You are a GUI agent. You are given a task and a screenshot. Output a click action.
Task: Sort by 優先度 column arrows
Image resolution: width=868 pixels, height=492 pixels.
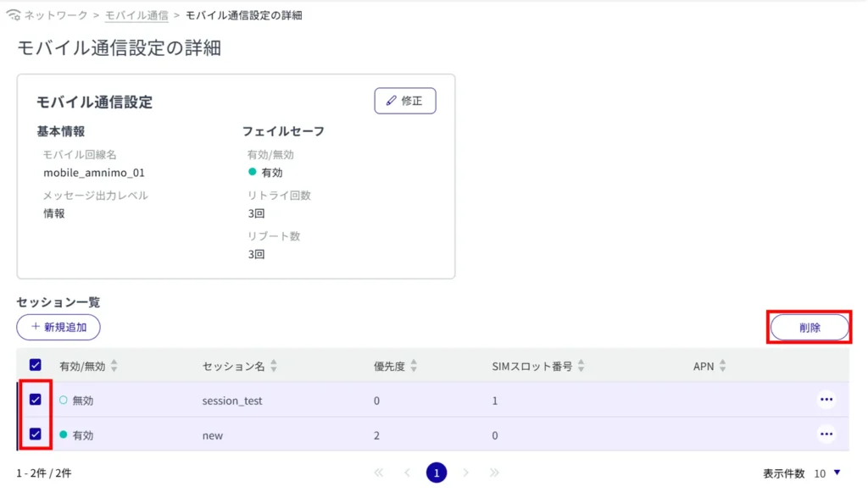[414, 367]
